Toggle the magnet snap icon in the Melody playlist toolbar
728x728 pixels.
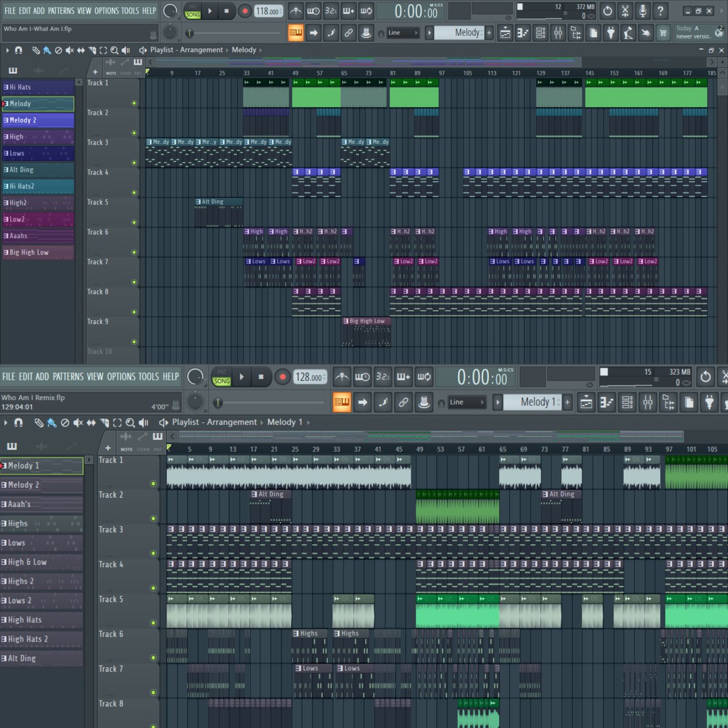click(x=19, y=50)
